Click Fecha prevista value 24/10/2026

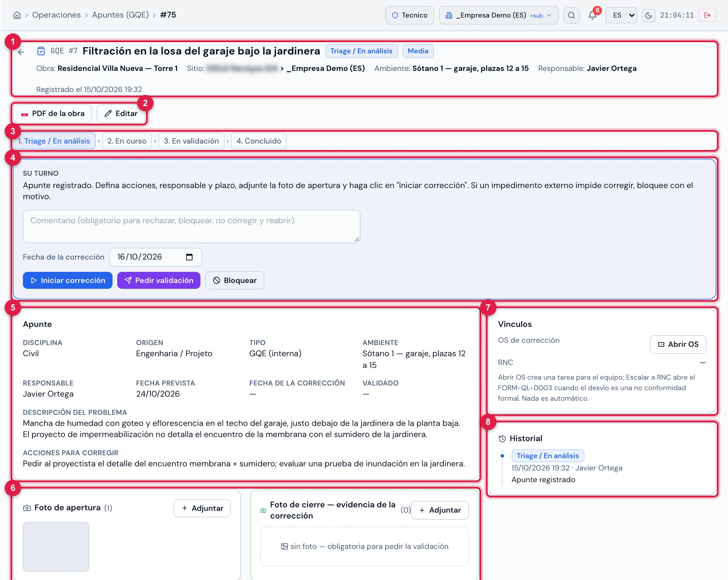coord(158,394)
